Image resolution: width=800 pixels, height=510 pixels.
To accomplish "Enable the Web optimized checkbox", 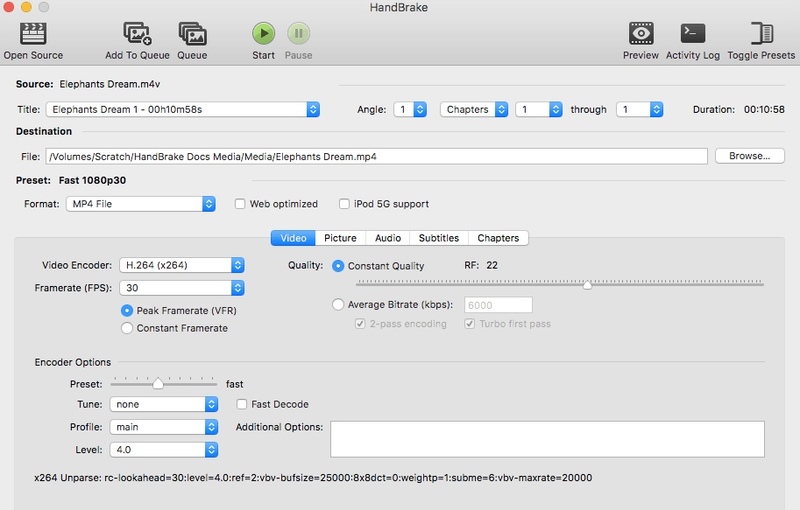I will click(x=240, y=204).
